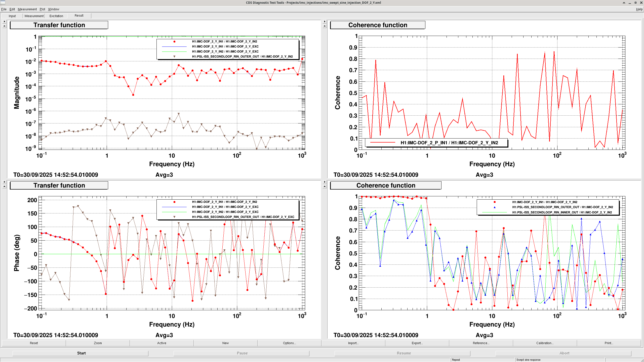This screenshot has width=644, height=362.
Task: Click the Export button
Action: 417,343
